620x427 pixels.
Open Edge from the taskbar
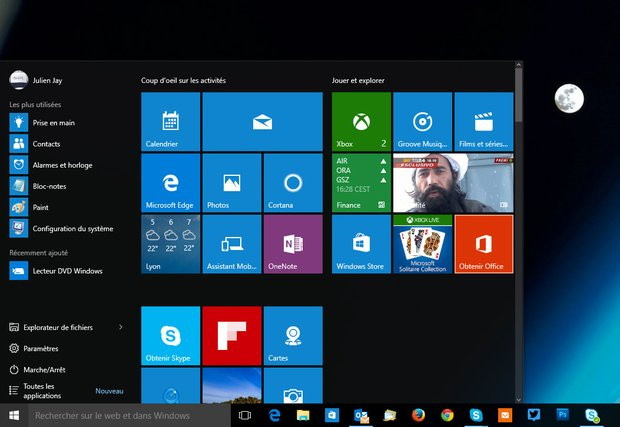click(274, 416)
